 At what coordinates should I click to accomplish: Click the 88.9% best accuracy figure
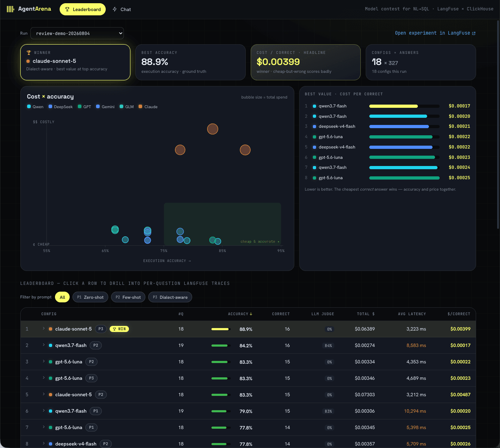[x=155, y=62]
